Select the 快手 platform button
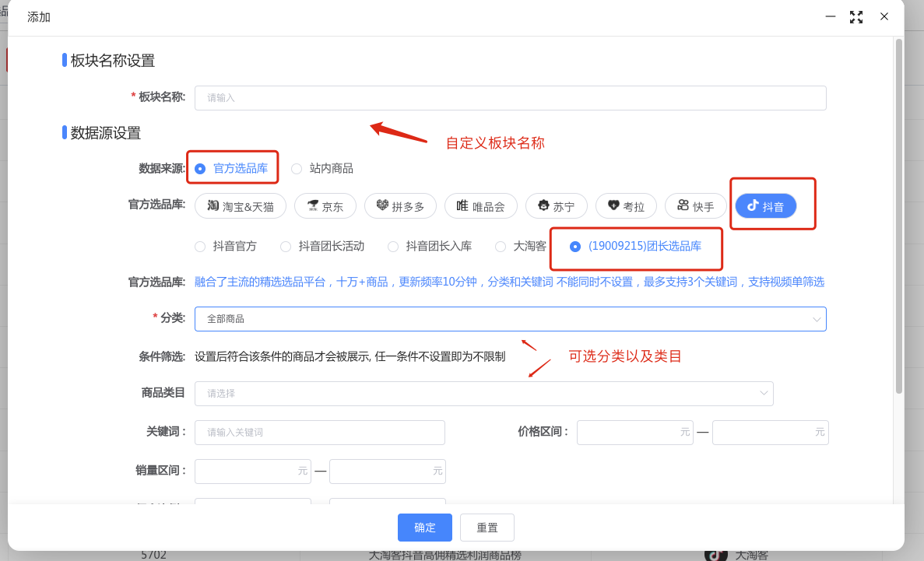 pos(696,206)
